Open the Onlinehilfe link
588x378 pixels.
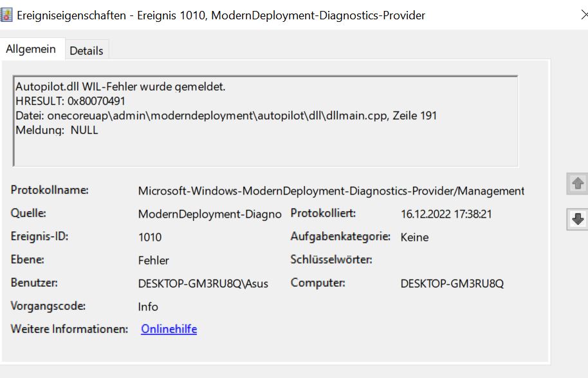169,329
